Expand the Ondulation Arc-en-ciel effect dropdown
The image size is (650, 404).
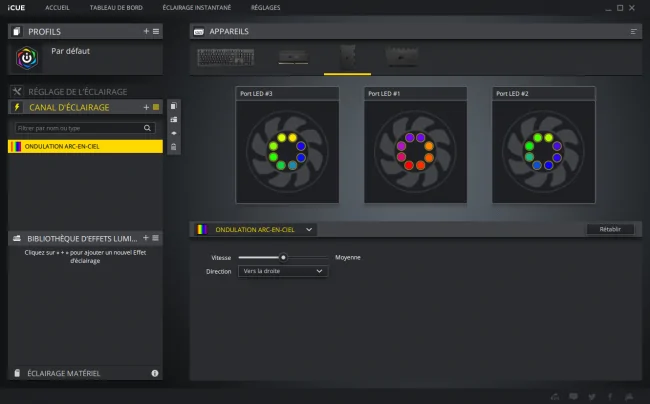tap(309, 230)
